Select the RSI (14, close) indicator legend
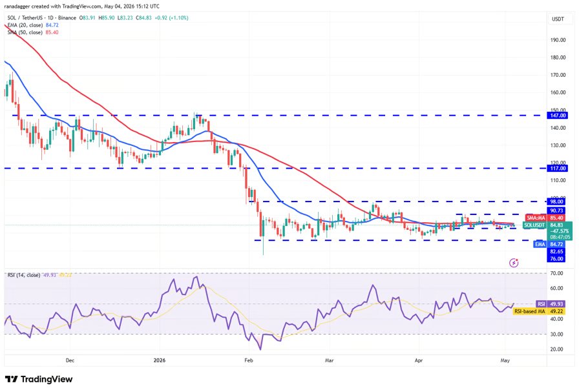 click(39, 275)
